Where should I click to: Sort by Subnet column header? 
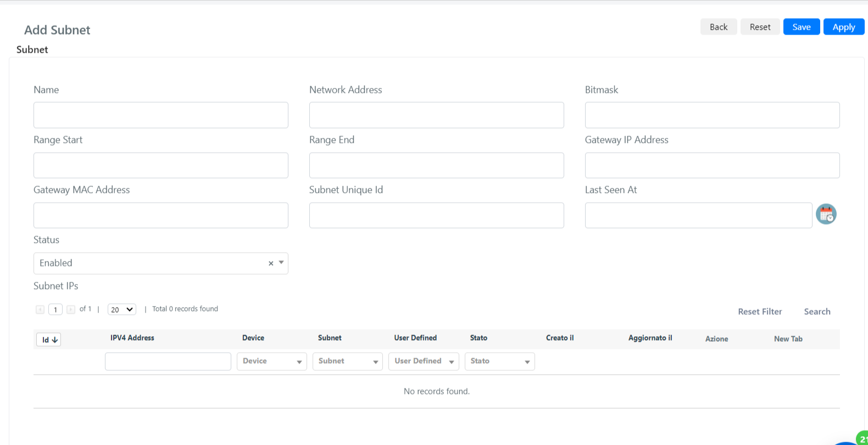pyautogui.click(x=330, y=338)
